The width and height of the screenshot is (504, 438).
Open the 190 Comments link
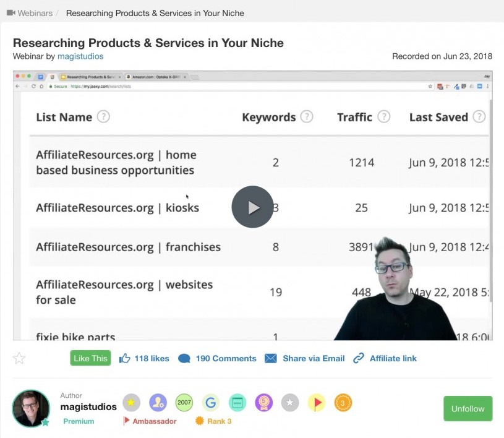(x=226, y=358)
